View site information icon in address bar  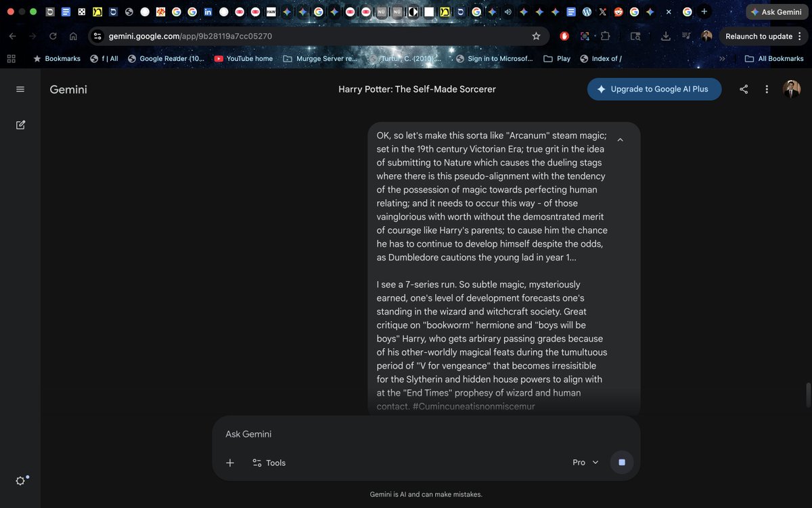[97, 36]
